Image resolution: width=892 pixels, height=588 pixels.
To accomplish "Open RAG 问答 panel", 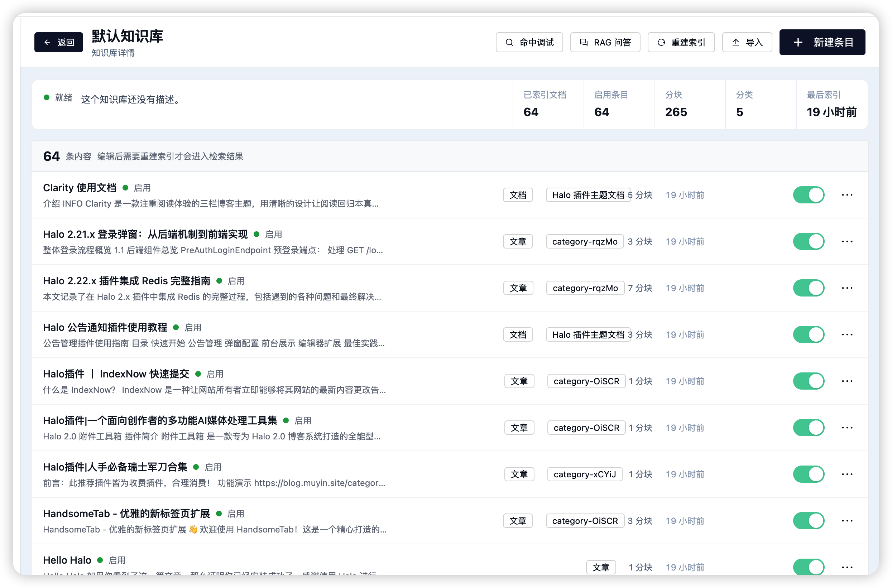I will [605, 42].
